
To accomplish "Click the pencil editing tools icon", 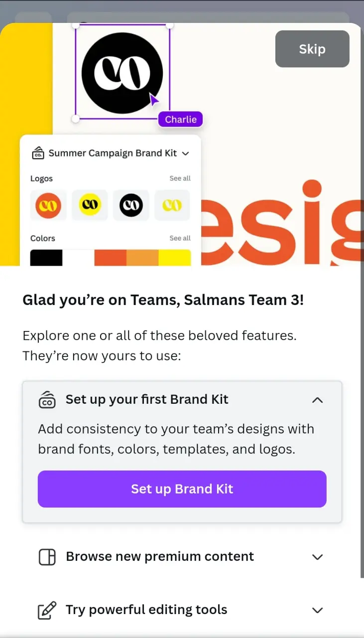I will pos(47,610).
